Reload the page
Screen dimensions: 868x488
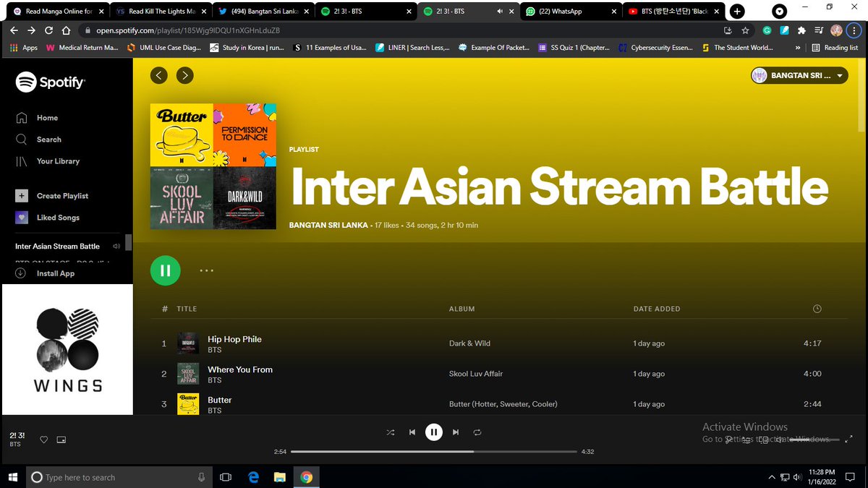(48, 30)
